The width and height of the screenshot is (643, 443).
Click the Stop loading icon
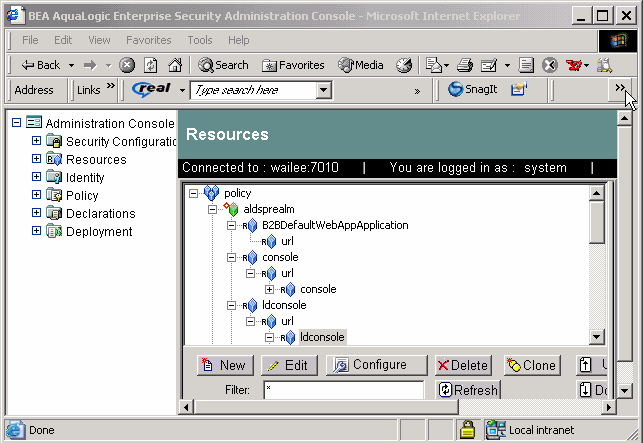click(127, 65)
